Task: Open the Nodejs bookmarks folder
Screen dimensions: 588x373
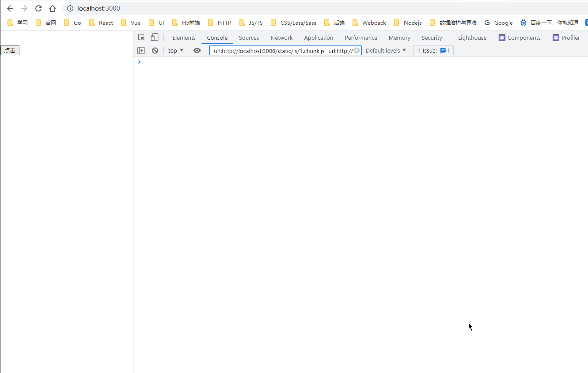Action: coord(408,23)
